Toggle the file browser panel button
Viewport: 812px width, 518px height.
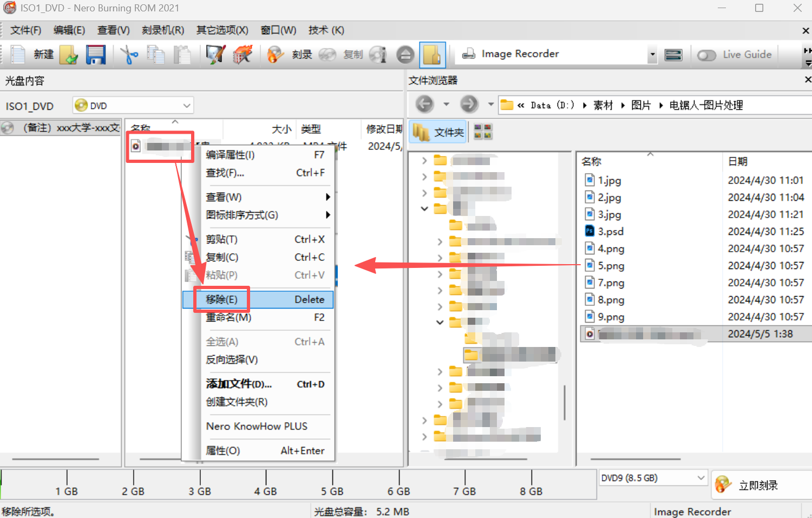tap(432, 55)
